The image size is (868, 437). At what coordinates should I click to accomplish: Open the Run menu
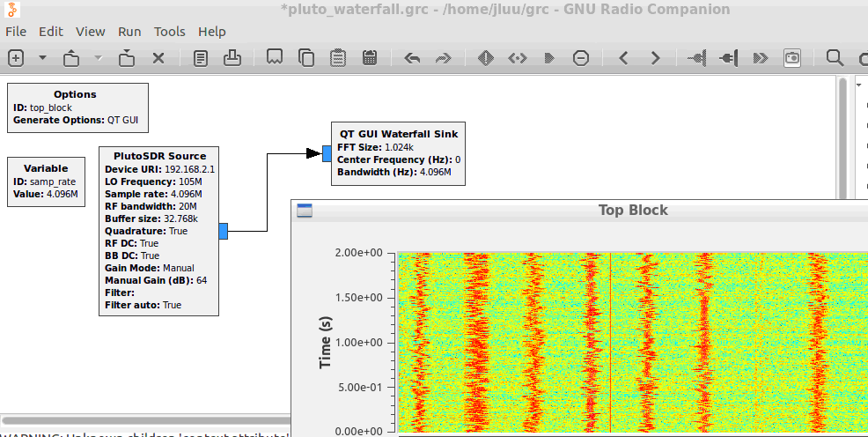[129, 32]
